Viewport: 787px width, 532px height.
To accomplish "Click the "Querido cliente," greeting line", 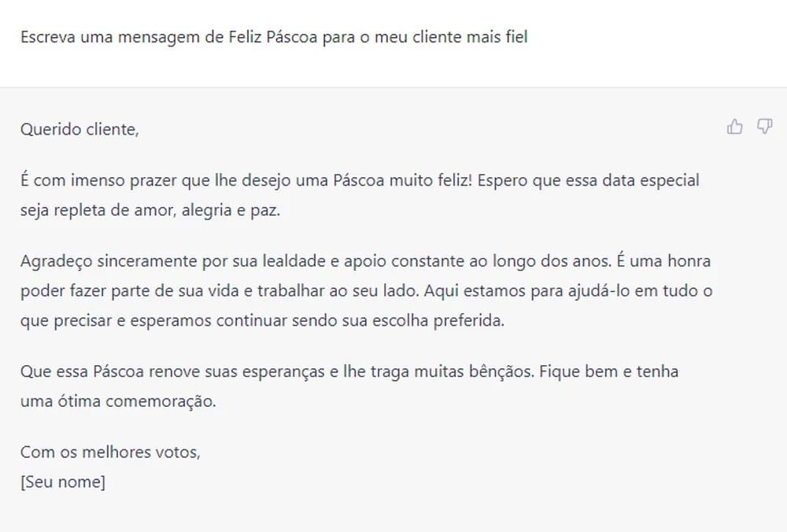I will [x=79, y=130].
